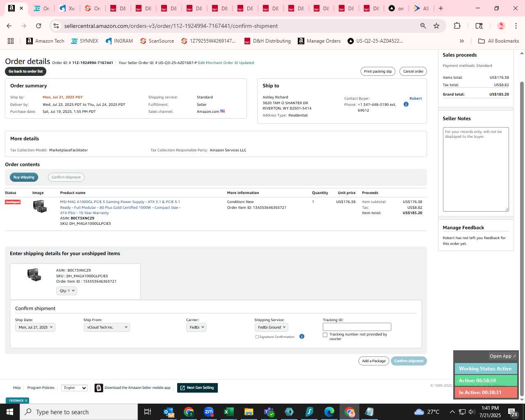
Task: Open Outlook from the taskbar
Action: (x=169, y=412)
